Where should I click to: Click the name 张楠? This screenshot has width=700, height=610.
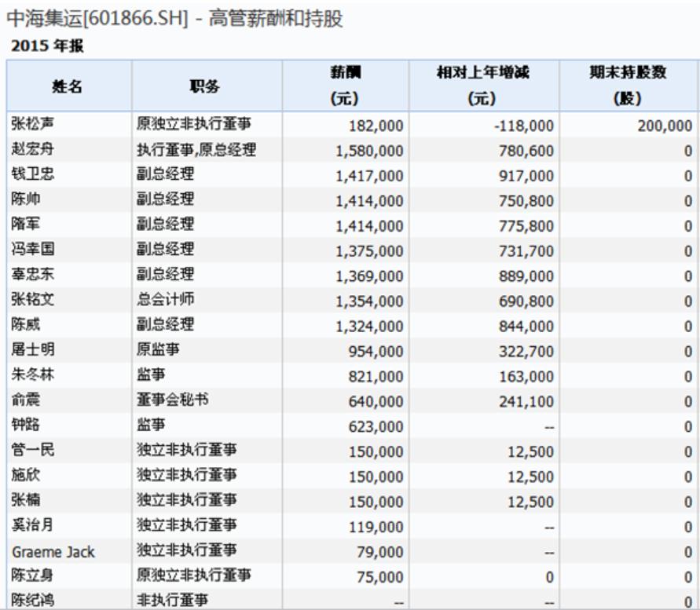pyautogui.click(x=25, y=499)
